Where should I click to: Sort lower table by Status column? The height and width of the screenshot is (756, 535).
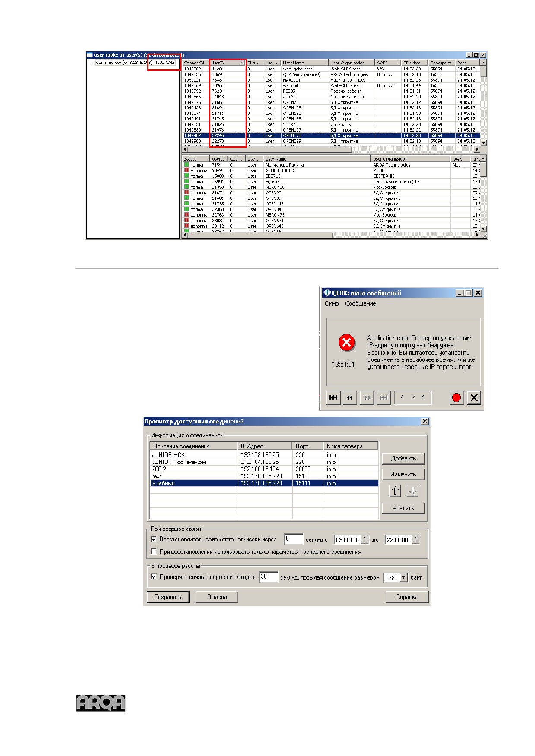coord(196,159)
